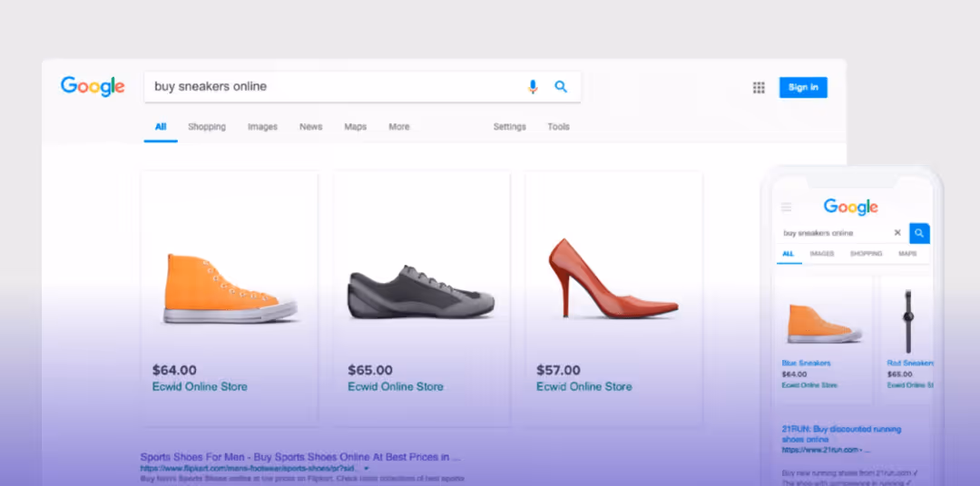This screenshot has height=486, width=980.
Task: Open the Maps tab on desktop
Action: pos(355,127)
